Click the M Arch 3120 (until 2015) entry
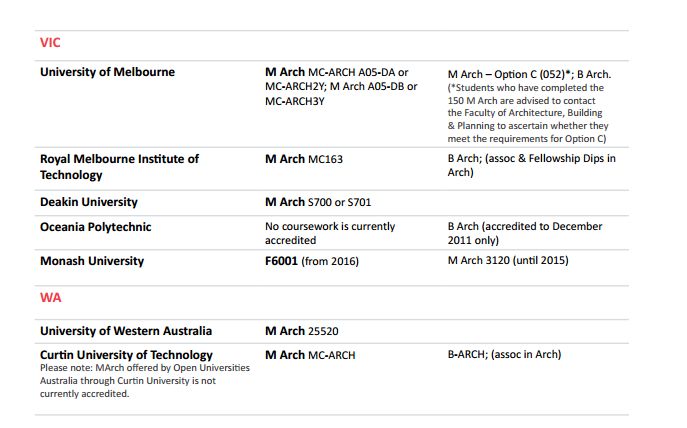Image resolution: width=687 pixels, height=428 pixels. 507,261
